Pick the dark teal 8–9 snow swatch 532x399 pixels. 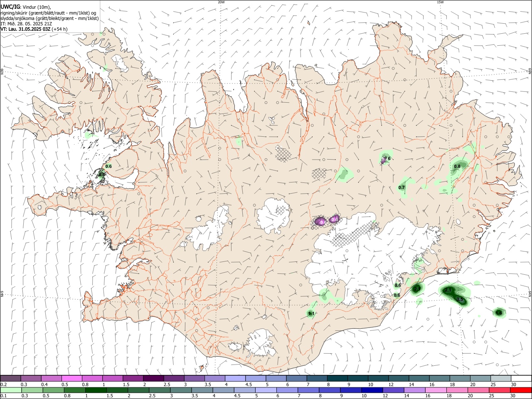coord(337,378)
